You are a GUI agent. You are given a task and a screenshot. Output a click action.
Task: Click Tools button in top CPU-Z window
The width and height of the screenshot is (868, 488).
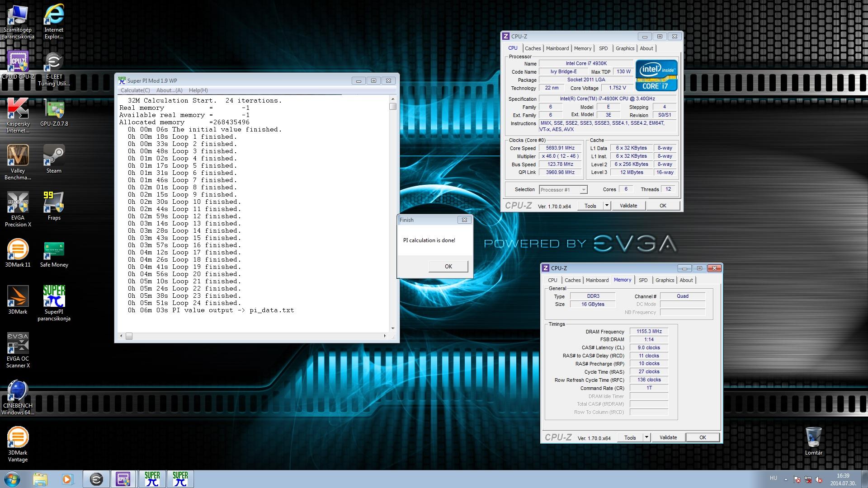point(590,206)
